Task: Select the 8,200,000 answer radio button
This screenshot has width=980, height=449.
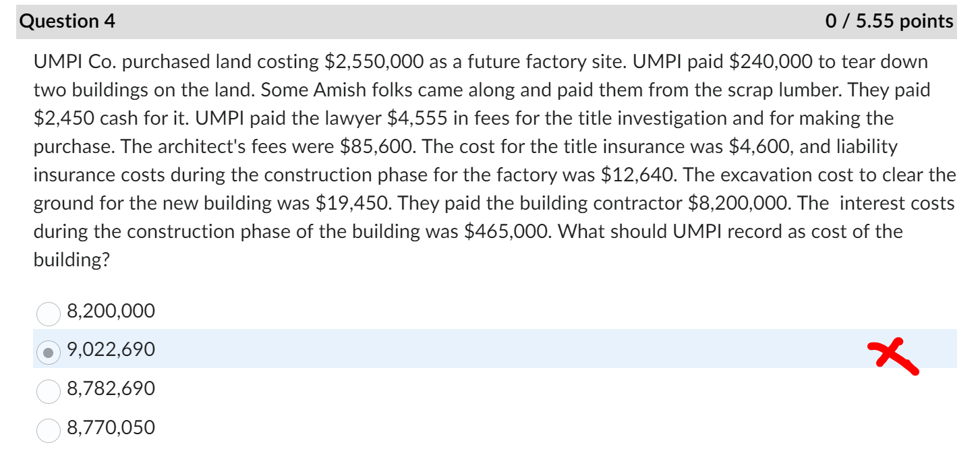Action: click(x=48, y=313)
